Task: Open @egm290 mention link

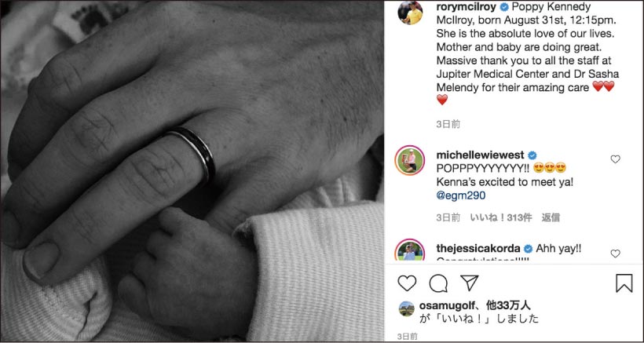Action: pos(461,195)
